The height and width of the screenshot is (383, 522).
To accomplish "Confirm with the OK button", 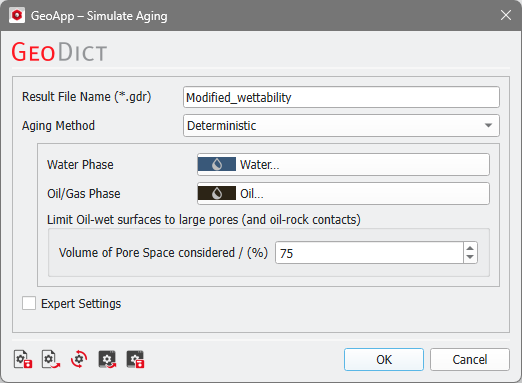I will pos(384,360).
